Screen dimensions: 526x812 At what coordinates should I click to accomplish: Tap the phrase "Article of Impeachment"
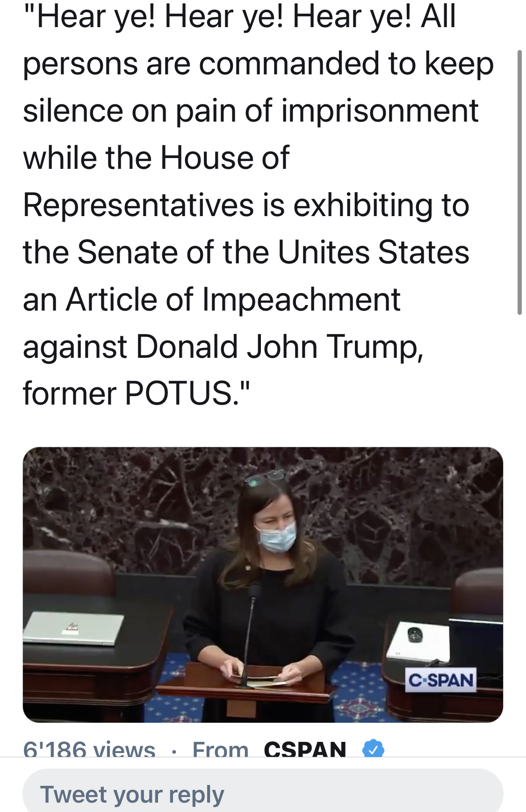[x=233, y=299]
